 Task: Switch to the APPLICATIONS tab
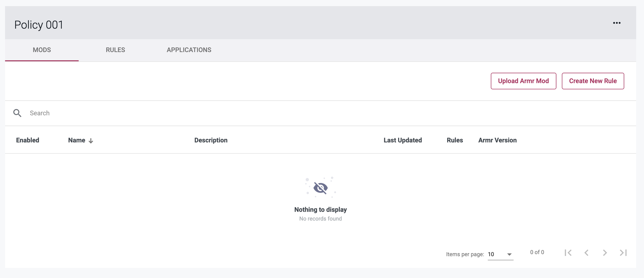point(189,50)
